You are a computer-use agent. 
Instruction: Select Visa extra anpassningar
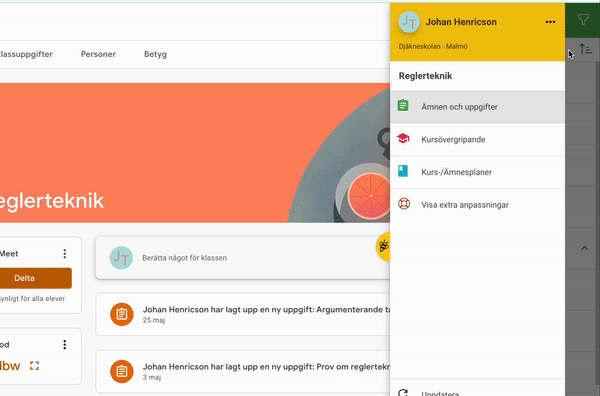pyautogui.click(x=477, y=205)
